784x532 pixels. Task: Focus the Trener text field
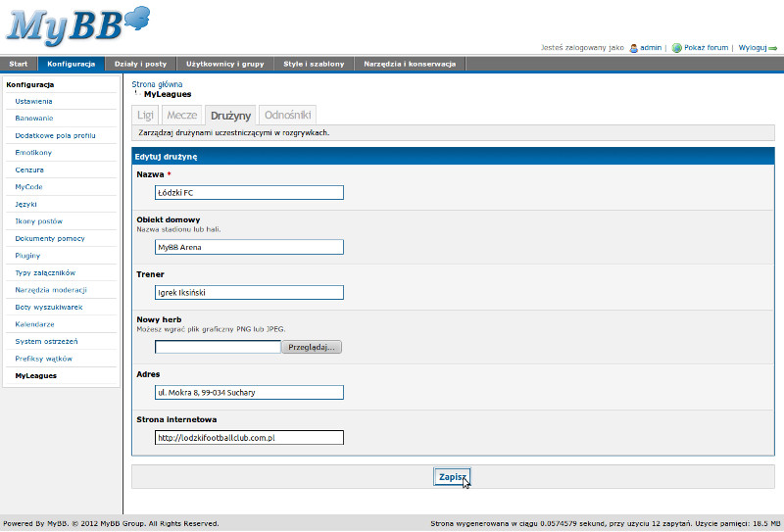[x=249, y=292]
